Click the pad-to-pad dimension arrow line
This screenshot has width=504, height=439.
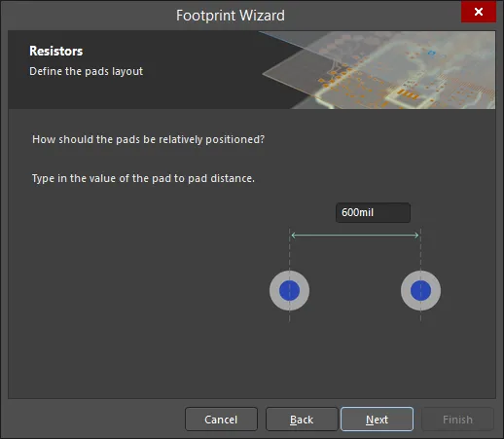coord(355,236)
